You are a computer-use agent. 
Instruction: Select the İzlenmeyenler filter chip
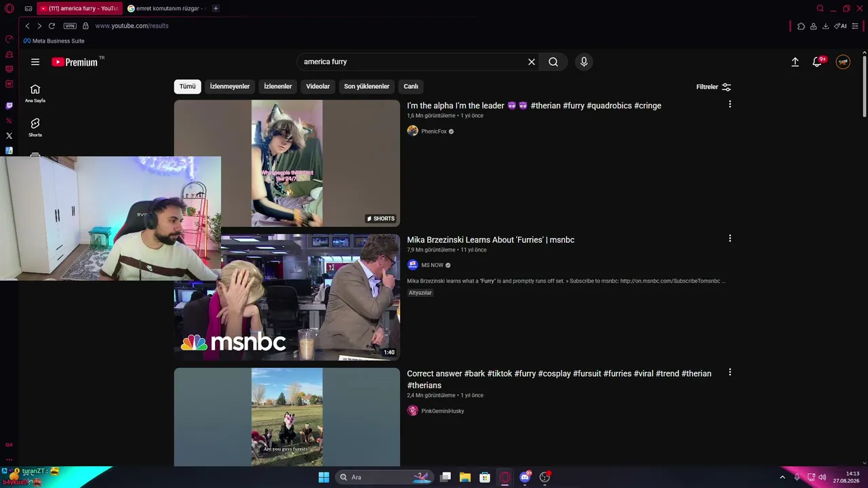(x=230, y=87)
